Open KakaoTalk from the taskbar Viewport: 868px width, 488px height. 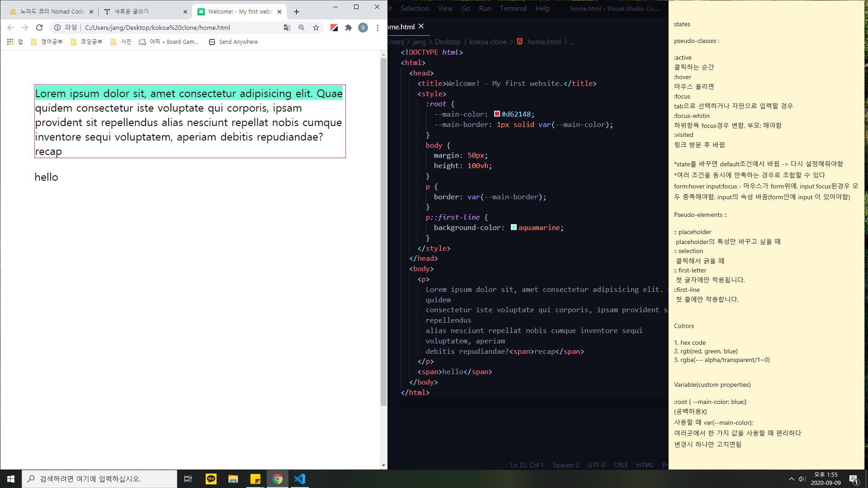coord(211,479)
